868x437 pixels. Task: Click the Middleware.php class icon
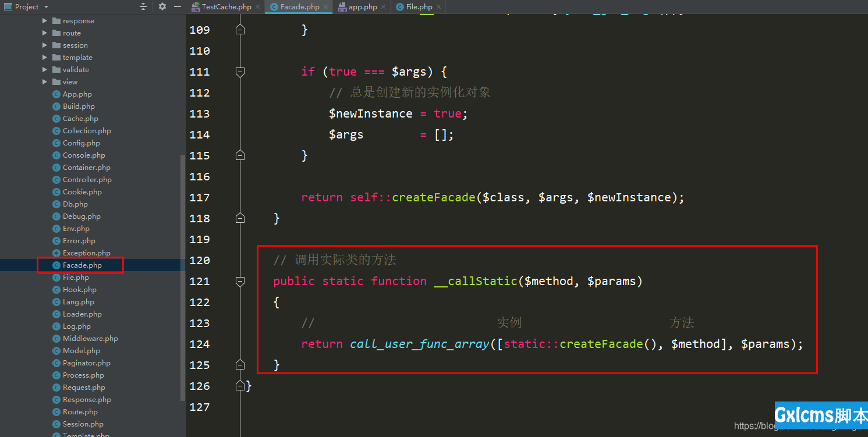click(x=56, y=339)
